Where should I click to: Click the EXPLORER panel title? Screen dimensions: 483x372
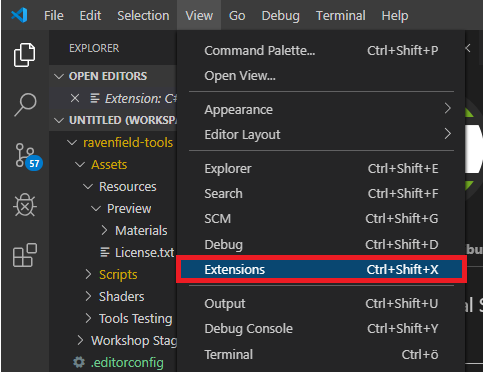[94, 48]
